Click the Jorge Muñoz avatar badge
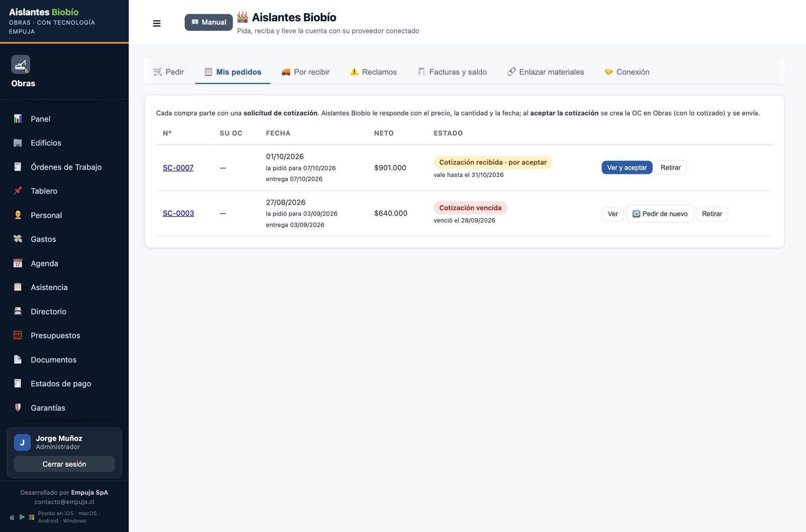The image size is (806, 532). click(22, 442)
